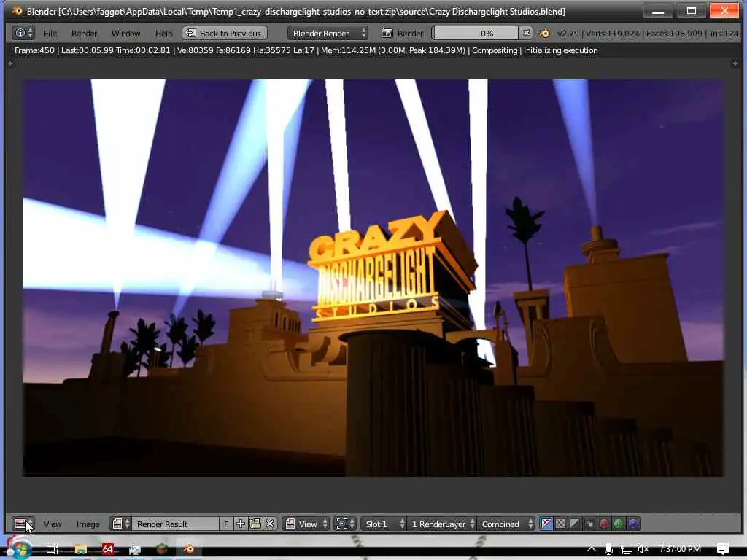
Task: Browse images with the image datablock icon
Action: coord(120,524)
